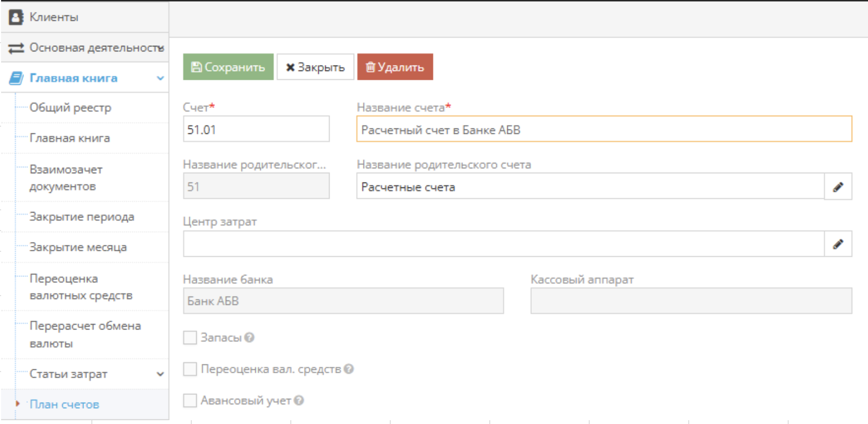Enable the Запасы checkbox
Image resolution: width=868 pixels, height=424 pixels.
(190, 338)
